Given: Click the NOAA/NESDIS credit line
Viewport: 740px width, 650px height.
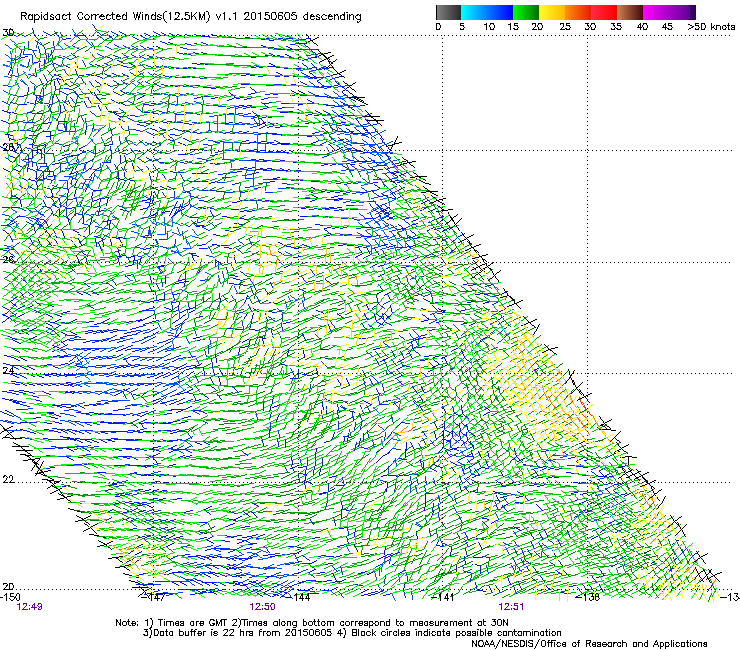Looking at the screenshot, I should click(x=589, y=644).
